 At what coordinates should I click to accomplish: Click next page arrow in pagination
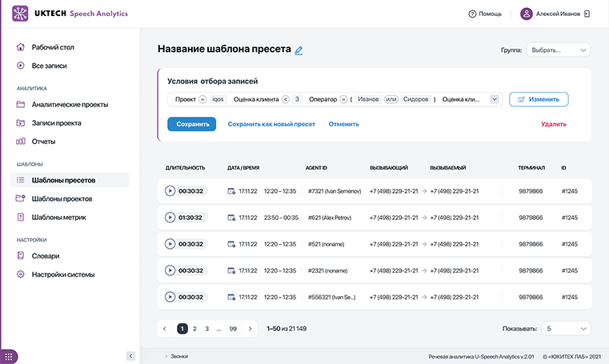coord(250,328)
